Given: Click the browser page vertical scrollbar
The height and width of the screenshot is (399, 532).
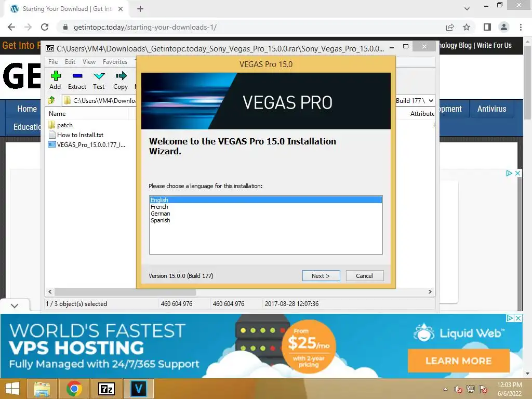Looking at the screenshot, I should point(527,83).
